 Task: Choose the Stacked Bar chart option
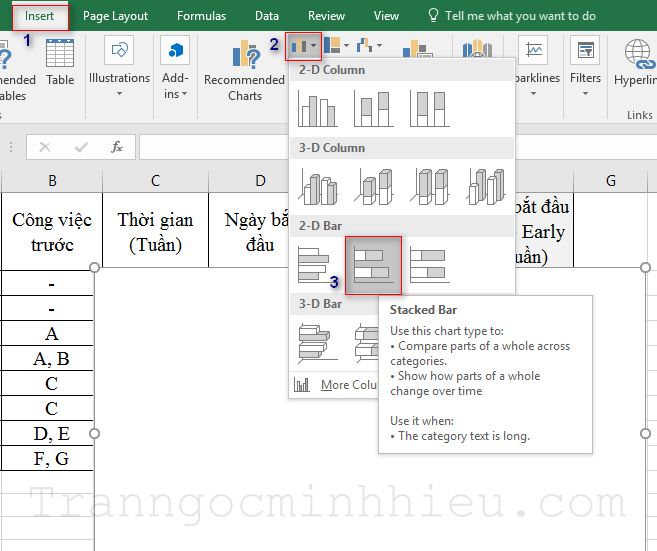(x=373, y=264)
